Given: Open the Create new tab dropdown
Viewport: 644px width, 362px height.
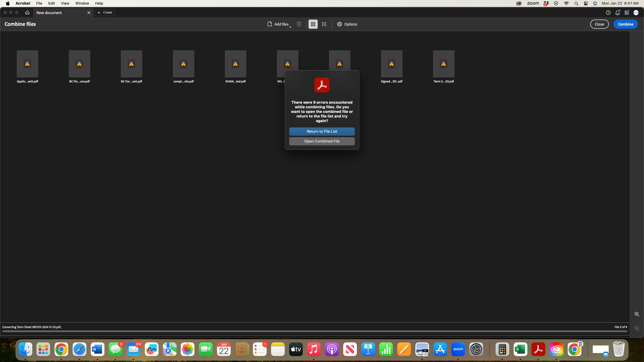Looking at the screenshot, I should coord(105,12).
